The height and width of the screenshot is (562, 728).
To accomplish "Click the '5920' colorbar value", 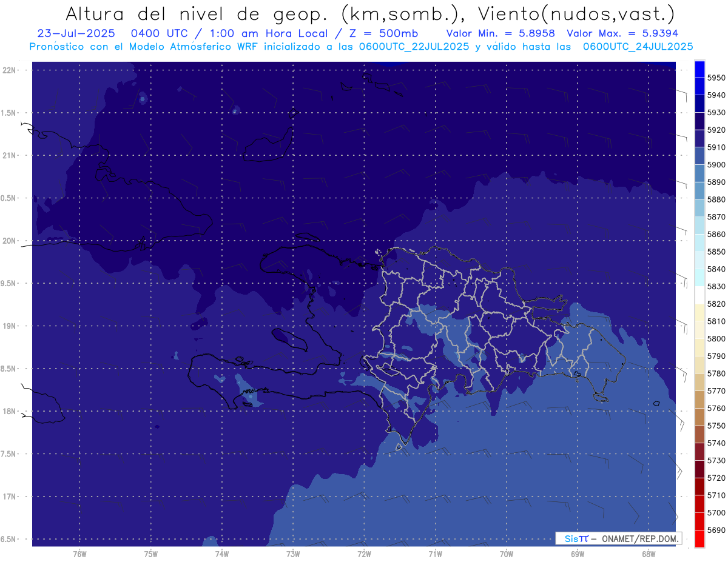I will coord(716,130).
